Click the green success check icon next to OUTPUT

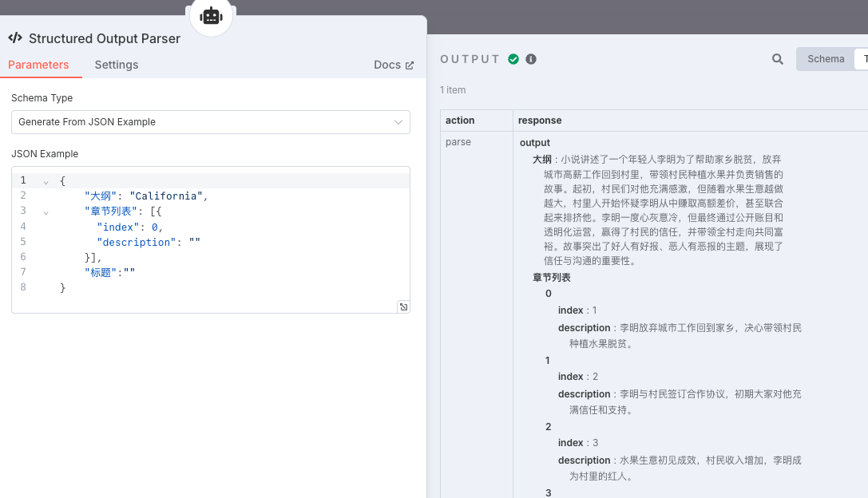coord(513,59)
